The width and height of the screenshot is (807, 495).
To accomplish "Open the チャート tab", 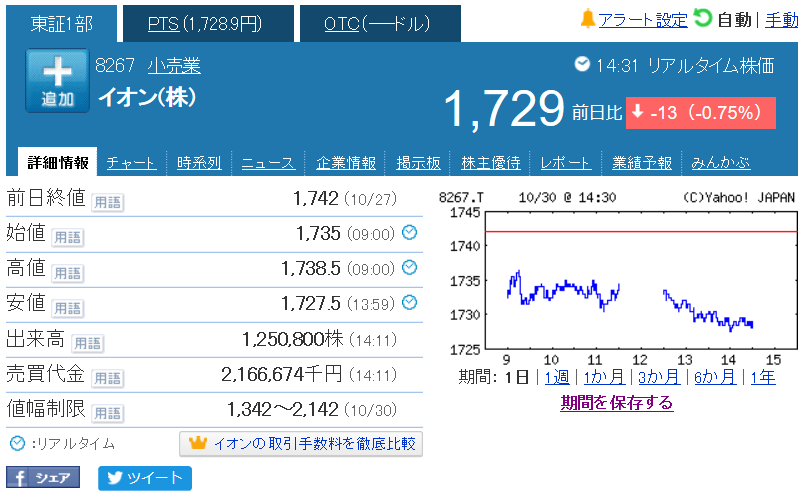I will coord(131,163).
